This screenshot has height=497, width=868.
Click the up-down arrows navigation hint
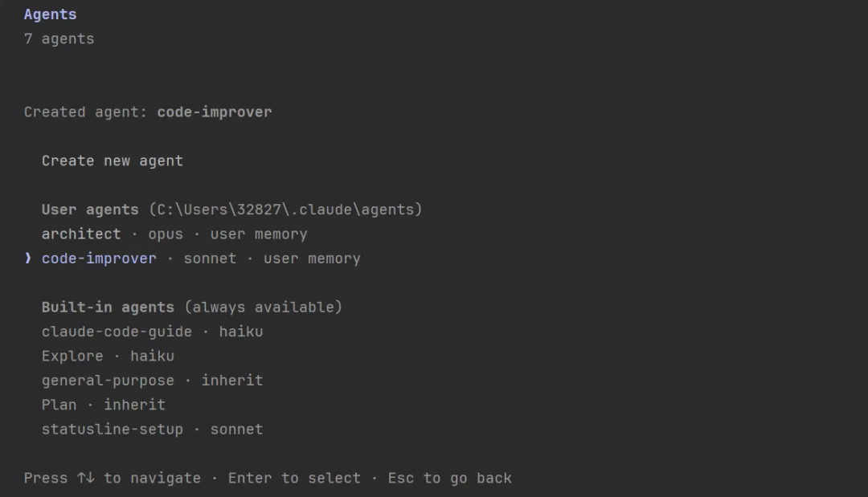pos(86,479)
